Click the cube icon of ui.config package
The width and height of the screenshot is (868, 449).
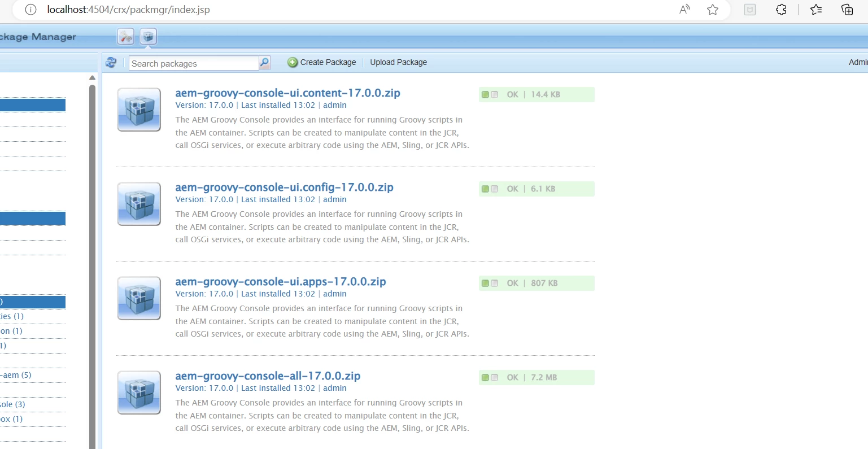tap(139, 204)
